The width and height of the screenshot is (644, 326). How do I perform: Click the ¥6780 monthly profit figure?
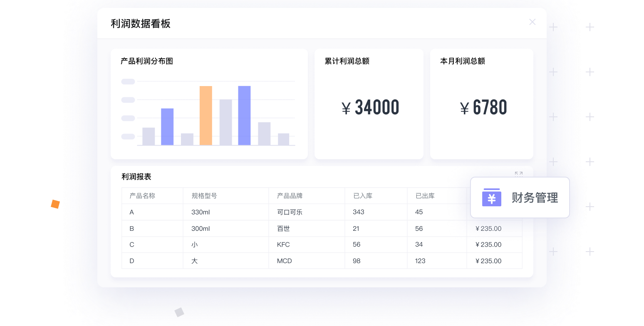coord(483,108)
